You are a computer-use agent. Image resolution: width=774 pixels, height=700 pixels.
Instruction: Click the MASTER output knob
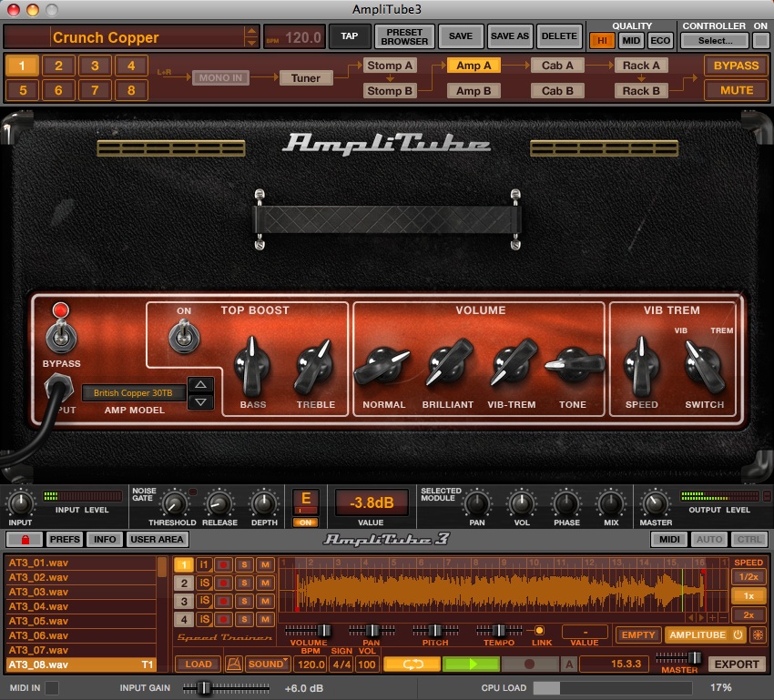tap(655, 503)
